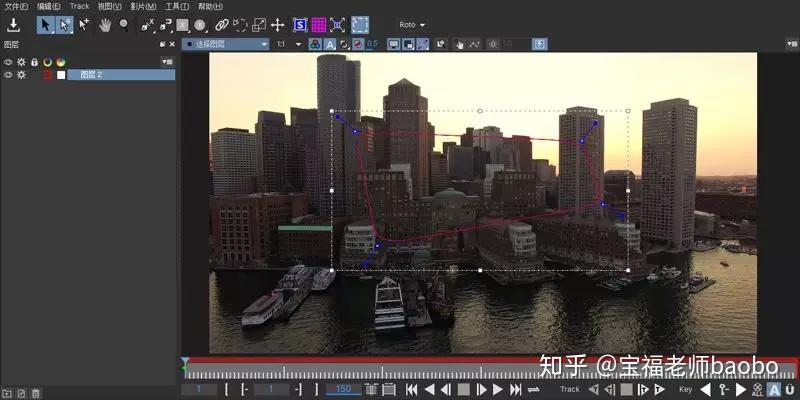800x400 pixels.
Task: Open the 文件 (File) menu
Action: pos(16,7)
